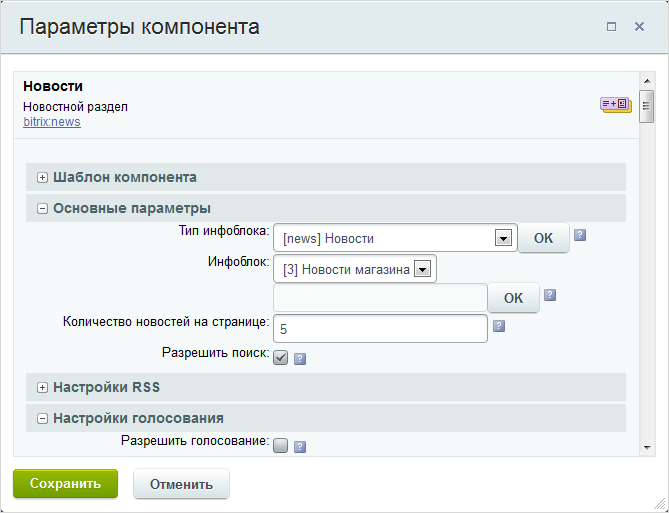The image size is (669, 513).
Task: Expand the Настройки RSS section
Action: tap(42, 387)
